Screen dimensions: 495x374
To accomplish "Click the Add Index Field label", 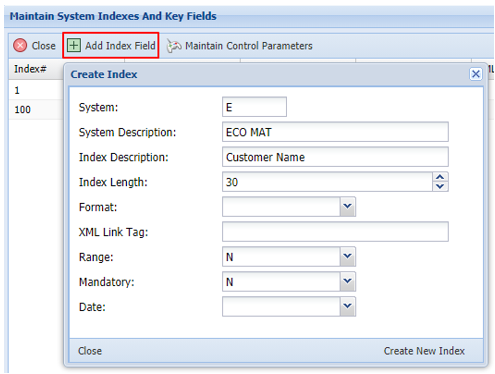I will pos(120,45).
